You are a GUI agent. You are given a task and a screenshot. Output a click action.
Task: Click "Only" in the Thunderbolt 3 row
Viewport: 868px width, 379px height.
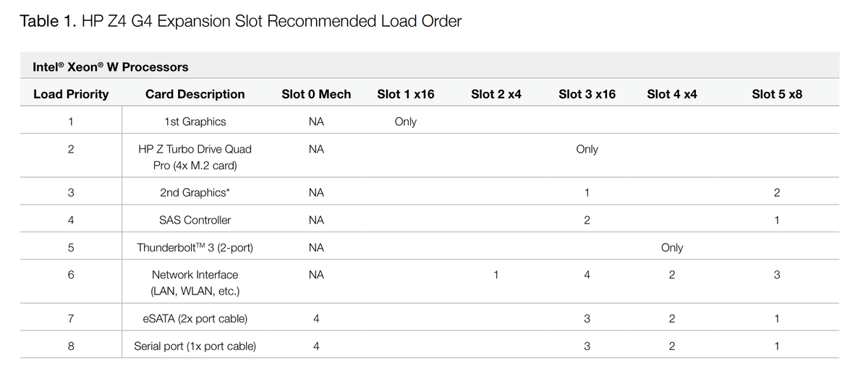[x=672, y=247]
